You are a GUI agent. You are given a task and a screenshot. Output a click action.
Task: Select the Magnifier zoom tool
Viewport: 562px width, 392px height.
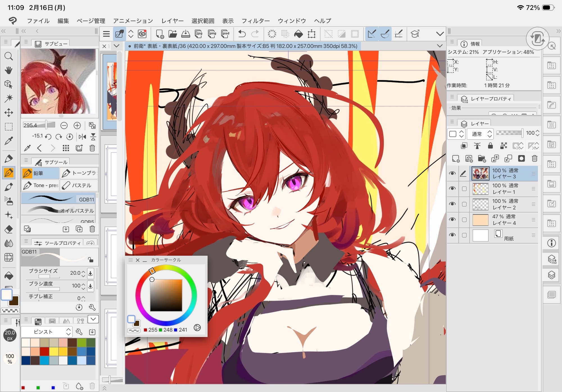coord(9,56)
